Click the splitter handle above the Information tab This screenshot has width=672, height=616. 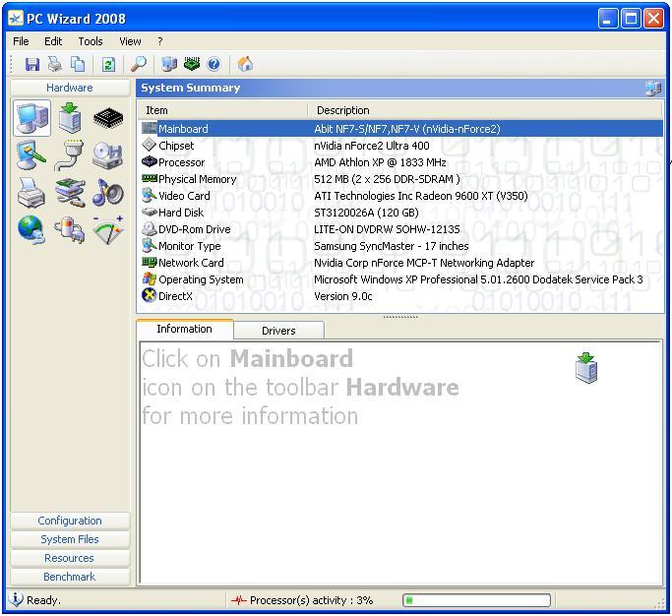pos(400,317)
